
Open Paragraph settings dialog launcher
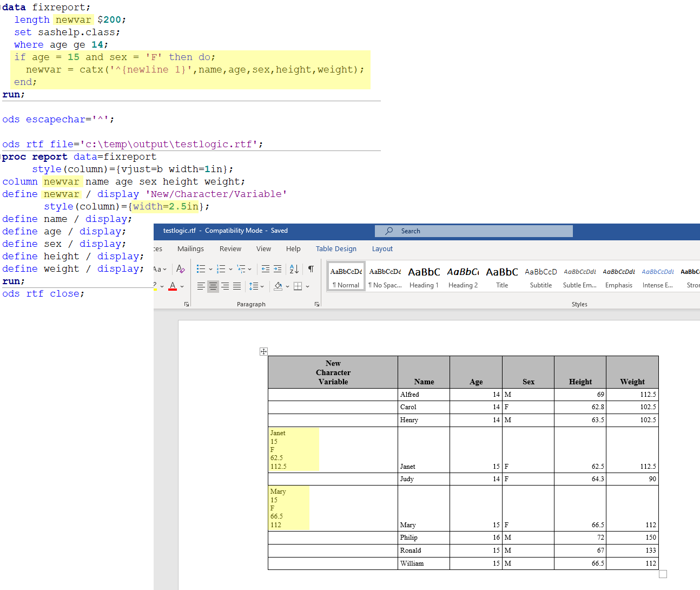[x=317, y=304]
